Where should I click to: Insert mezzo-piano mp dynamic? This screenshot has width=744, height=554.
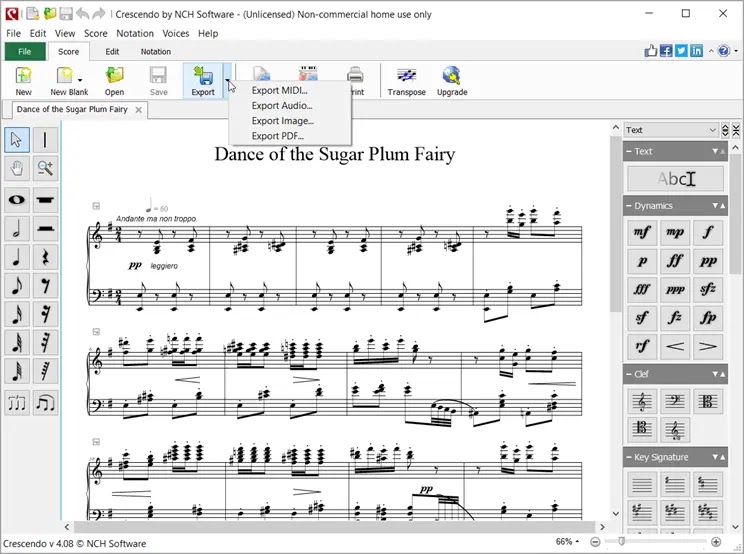(x=675, y=232)
